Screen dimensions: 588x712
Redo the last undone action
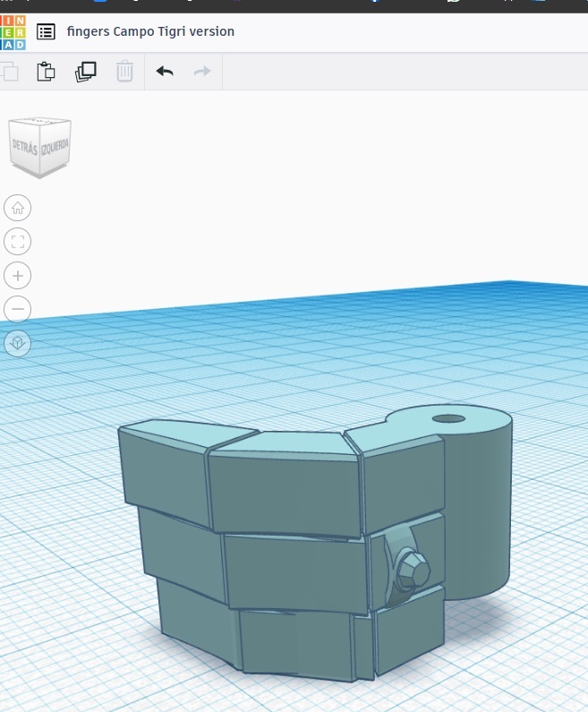click(x=202, y=72)
